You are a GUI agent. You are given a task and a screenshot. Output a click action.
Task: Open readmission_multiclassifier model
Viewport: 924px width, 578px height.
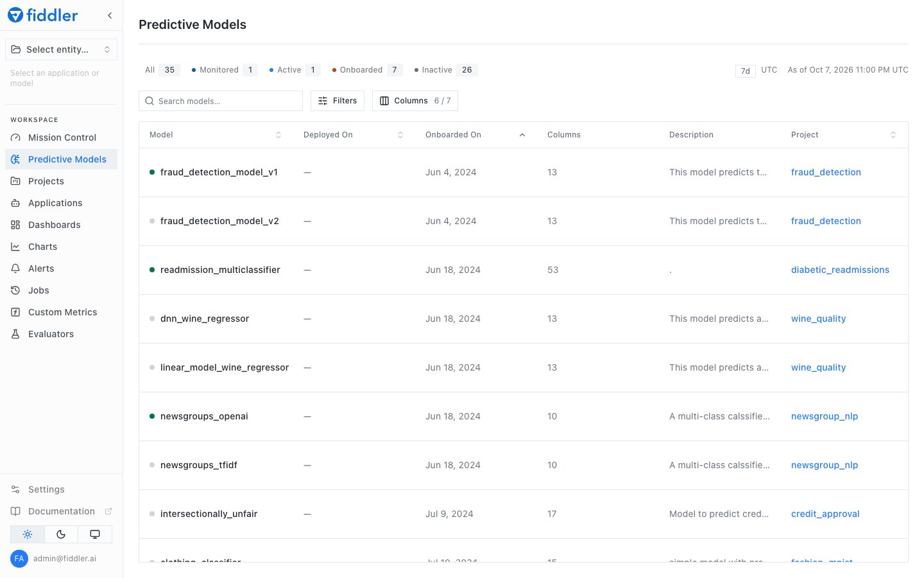coord(220,270)
